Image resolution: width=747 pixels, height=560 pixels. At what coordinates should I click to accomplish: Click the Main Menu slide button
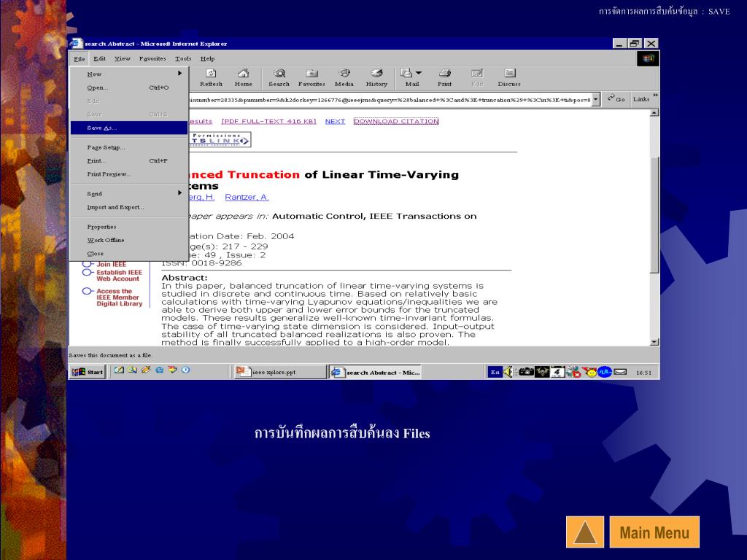pyautogui.click(x=654, y=532)
